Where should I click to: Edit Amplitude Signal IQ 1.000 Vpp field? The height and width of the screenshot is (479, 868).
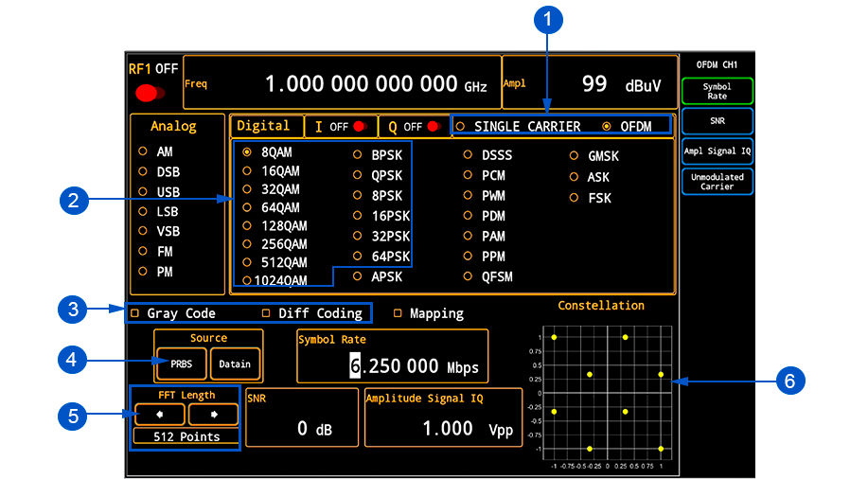point(443,417)
